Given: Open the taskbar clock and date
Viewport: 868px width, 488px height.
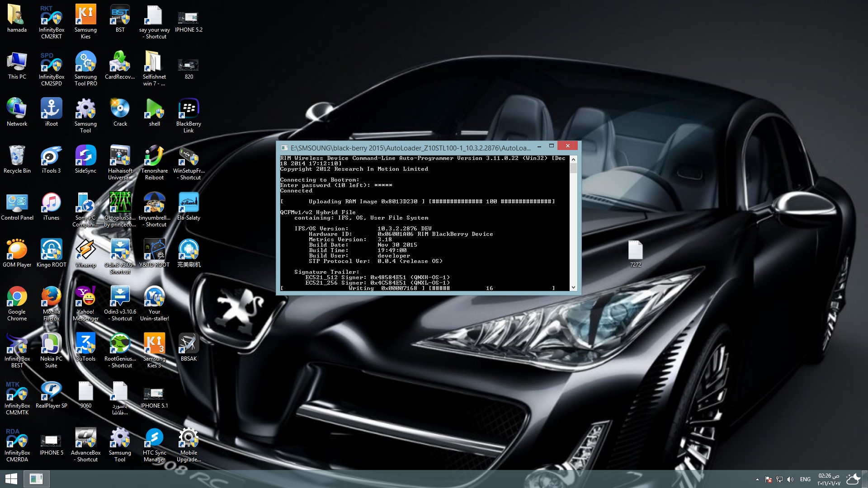Looking at the screenshot, I should [x=829, y=479].
